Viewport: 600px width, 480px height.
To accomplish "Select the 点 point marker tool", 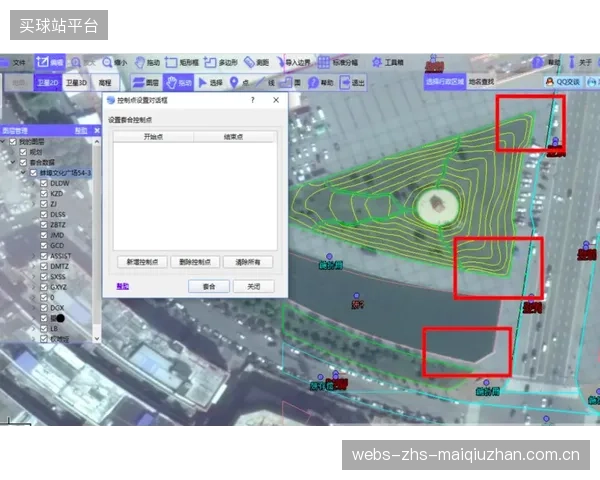I will click(x=239, y=83).
